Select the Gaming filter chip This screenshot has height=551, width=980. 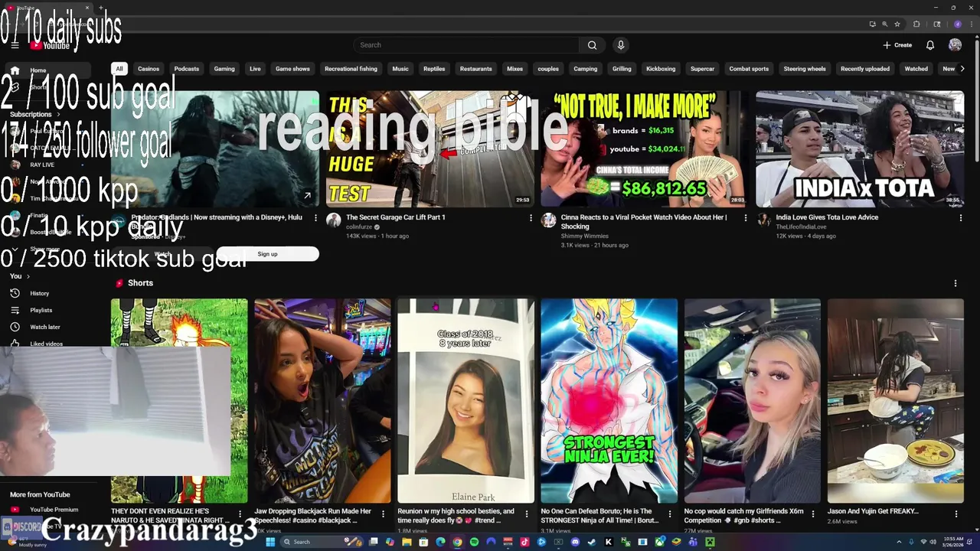pos(224,69)
